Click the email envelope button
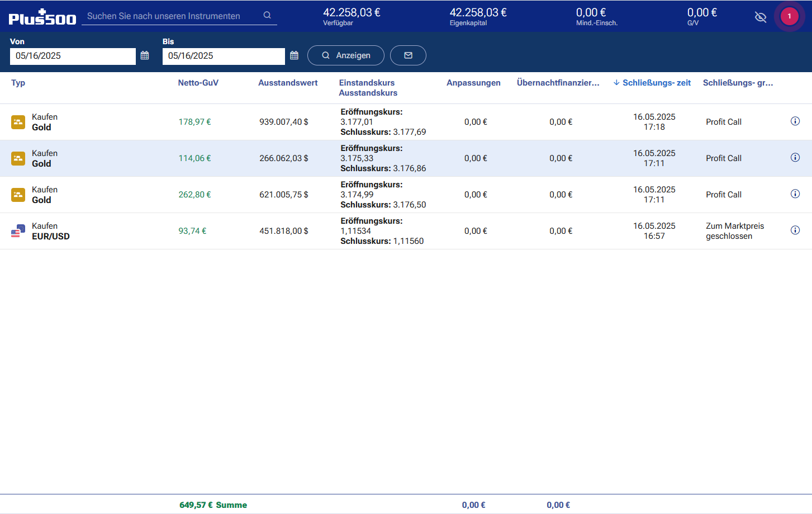This screenshot has width=812, height=514. (408, 55)
